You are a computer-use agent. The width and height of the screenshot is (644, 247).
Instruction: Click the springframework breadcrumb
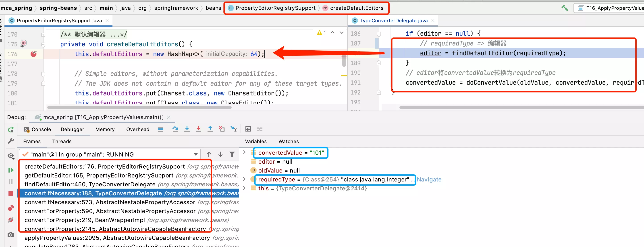(x=176, y=8)
